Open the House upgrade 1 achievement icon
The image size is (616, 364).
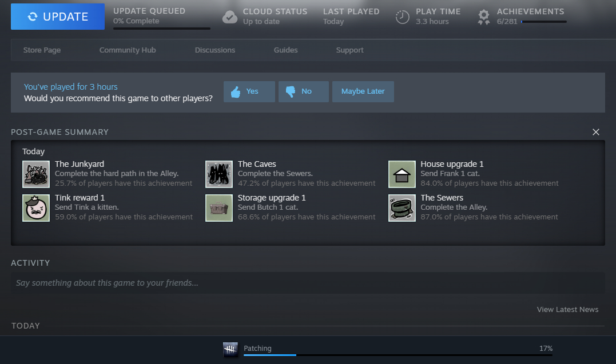pyautogui.click(x=402, y=174)
